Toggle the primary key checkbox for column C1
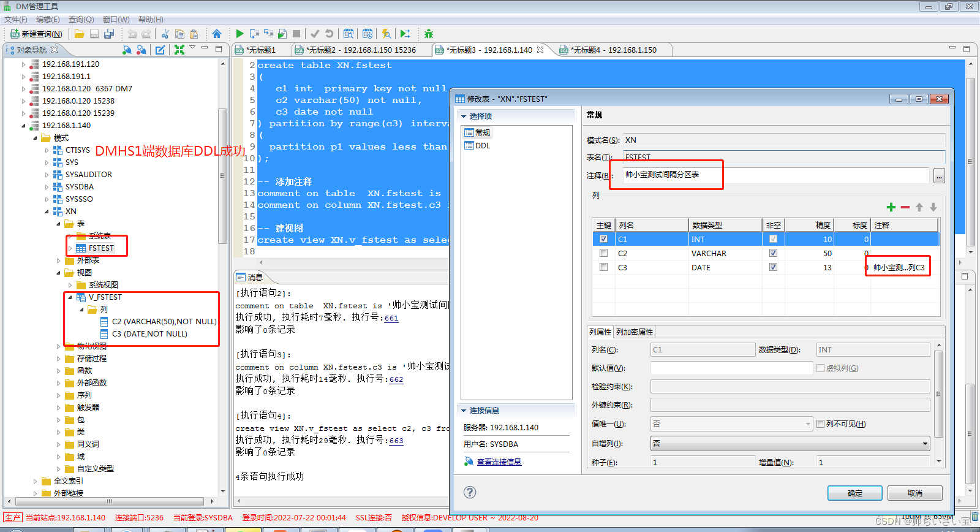The image size is (980, 532). (x=604, y=239)
